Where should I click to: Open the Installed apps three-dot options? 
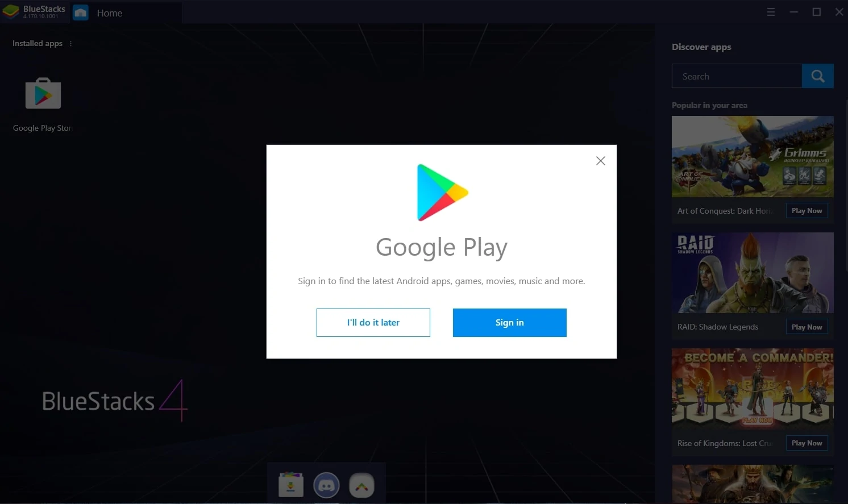click(70, 43)
